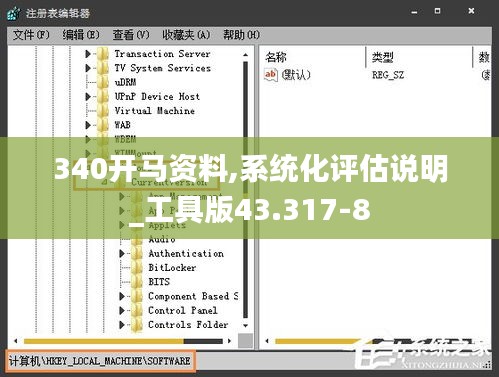499x377 pixels.
Task: Open the 帮助(H) menu
Action: 241,35
